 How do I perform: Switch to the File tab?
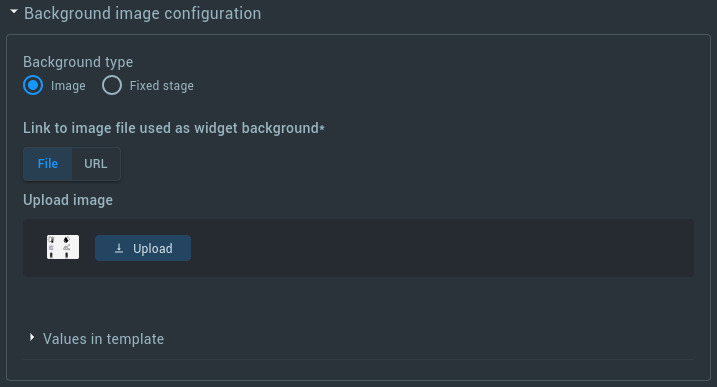pos(48,164)
